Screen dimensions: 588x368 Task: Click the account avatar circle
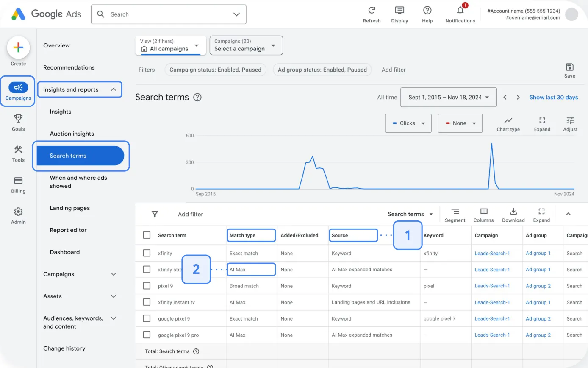tap(572, 14)
